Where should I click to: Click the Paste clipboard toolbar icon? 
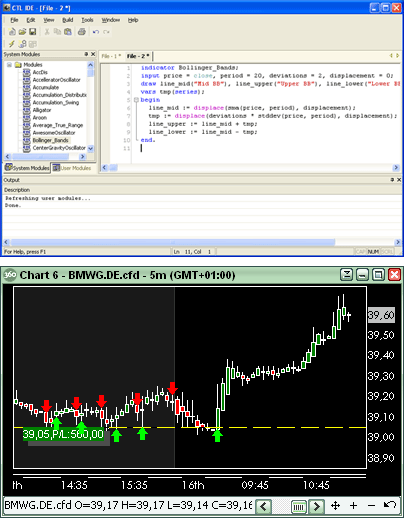pos(68,32)
